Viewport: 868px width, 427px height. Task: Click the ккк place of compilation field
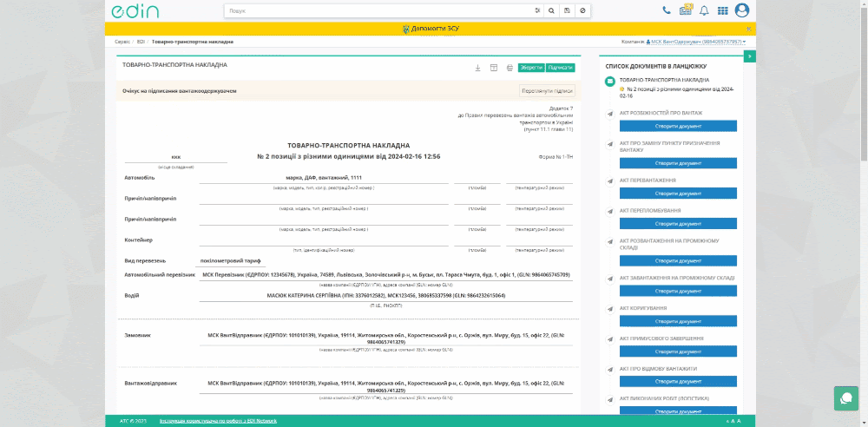pyautogui.click(x=176, y=157)
